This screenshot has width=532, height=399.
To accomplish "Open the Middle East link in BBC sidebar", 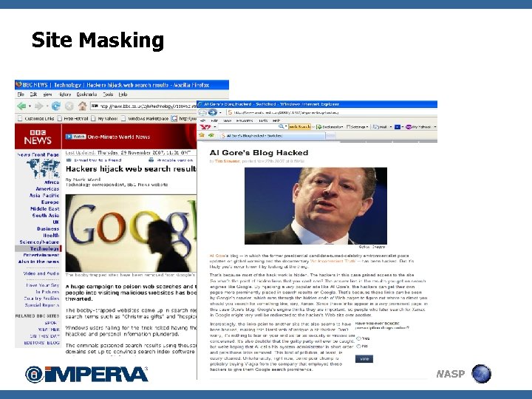I will tap(45, 208).
